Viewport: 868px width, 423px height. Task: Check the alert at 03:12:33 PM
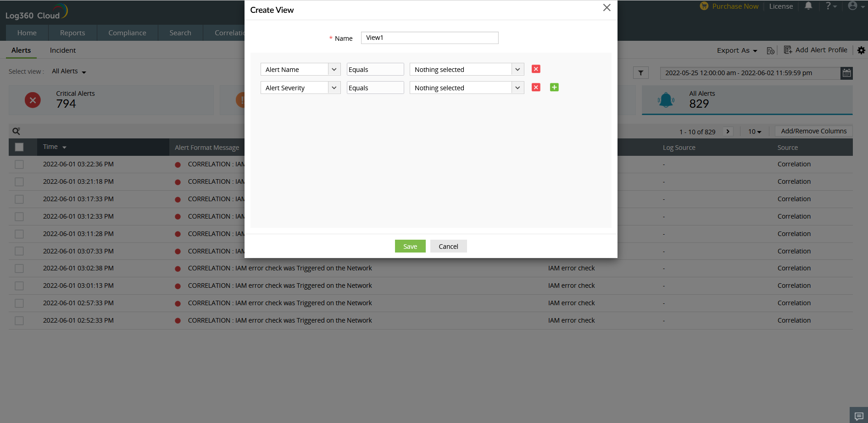19,217
